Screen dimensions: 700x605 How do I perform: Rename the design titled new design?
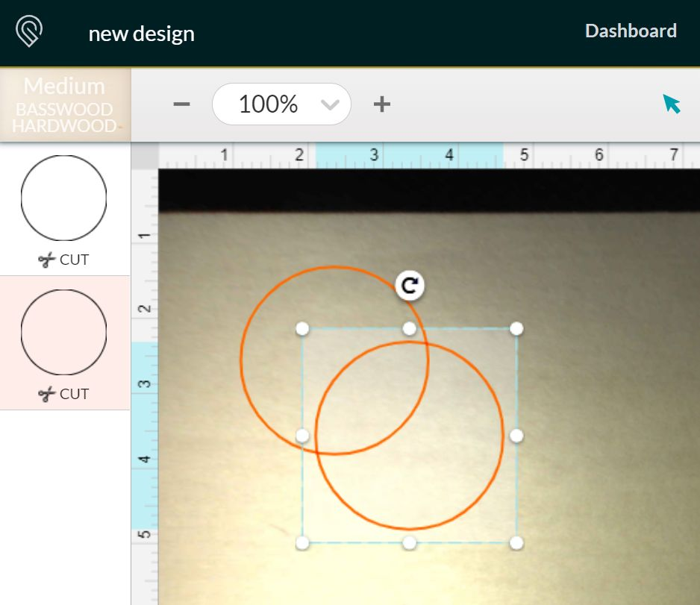142,34
